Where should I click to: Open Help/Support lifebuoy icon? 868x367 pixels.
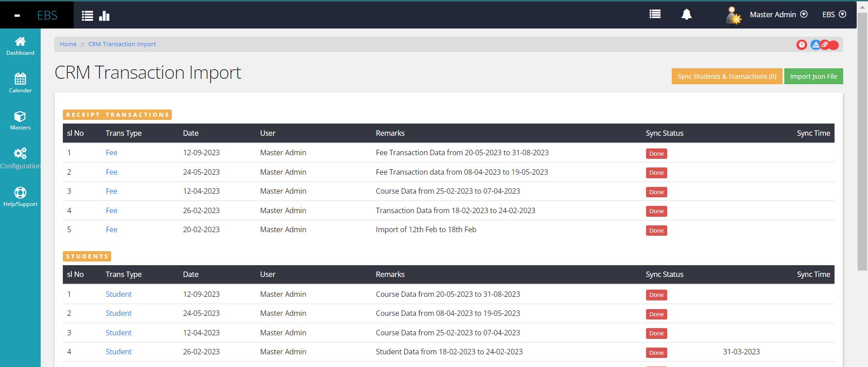20,197
